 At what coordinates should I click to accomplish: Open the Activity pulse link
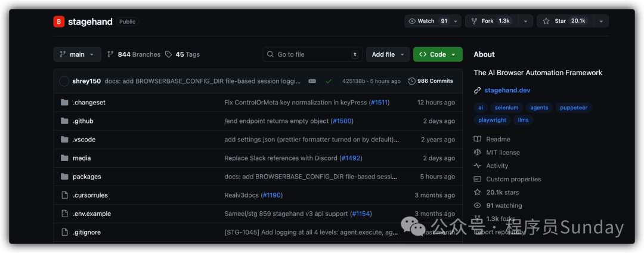point(497,166)
